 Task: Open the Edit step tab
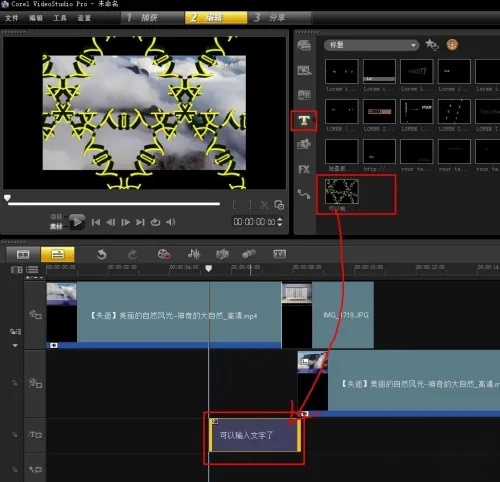(216, 18)
